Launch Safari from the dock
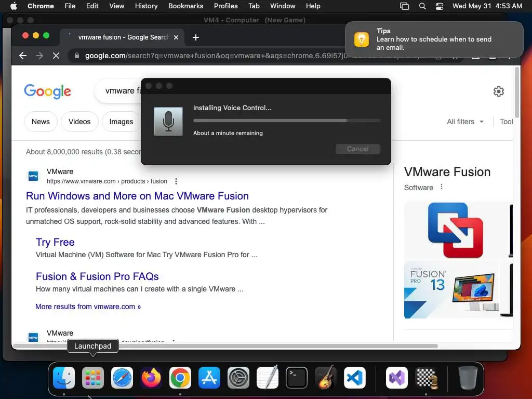 [122, 378]
